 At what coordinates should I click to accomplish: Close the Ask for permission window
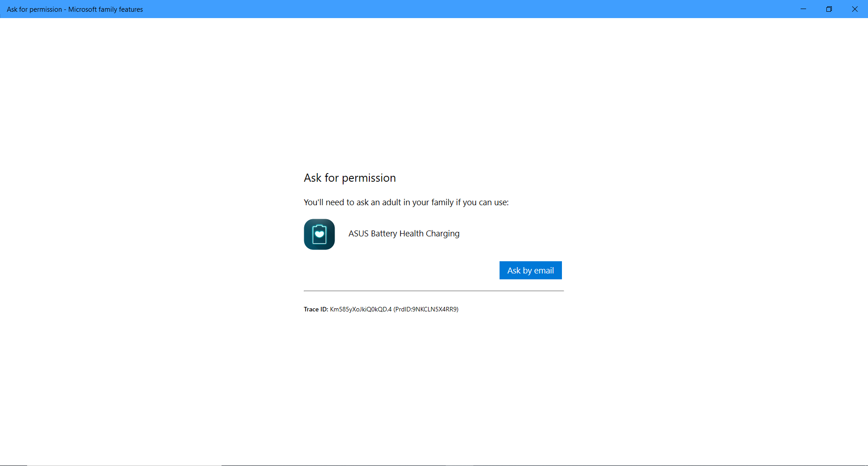pyautogui.click(x=855, y=9)
